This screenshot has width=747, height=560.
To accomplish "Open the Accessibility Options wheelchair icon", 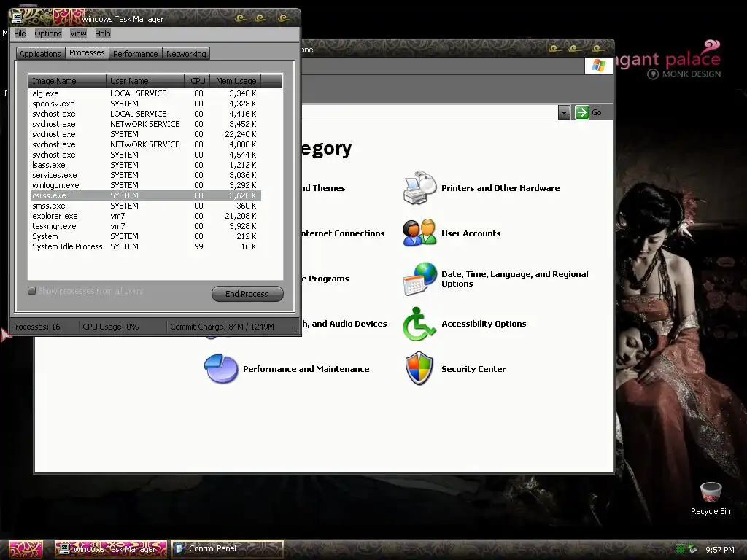I will pos(419,324).
